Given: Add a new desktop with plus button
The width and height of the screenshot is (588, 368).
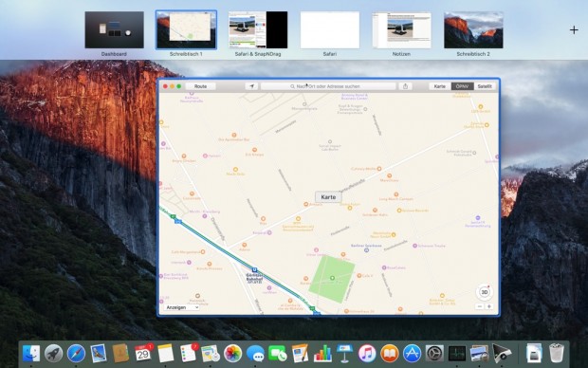Looking at the screenshot, I should pyautogui.click(x=574, y=30).
